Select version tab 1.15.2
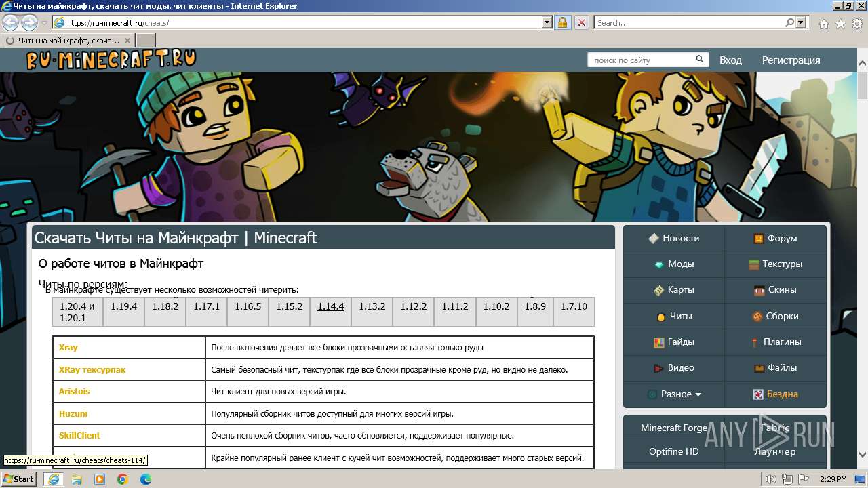The height and width of the screenshot is (488, 868). [x=289, y=312]
